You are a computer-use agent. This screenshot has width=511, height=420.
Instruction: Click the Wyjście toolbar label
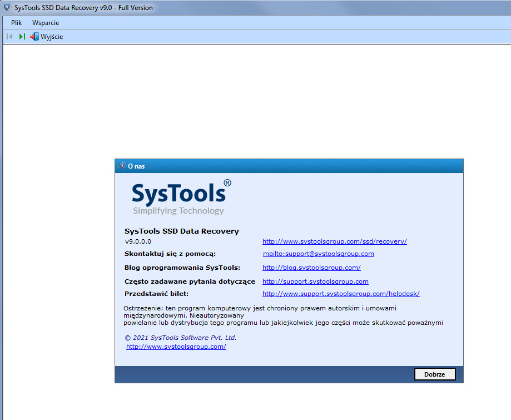(x=52, y=37)
